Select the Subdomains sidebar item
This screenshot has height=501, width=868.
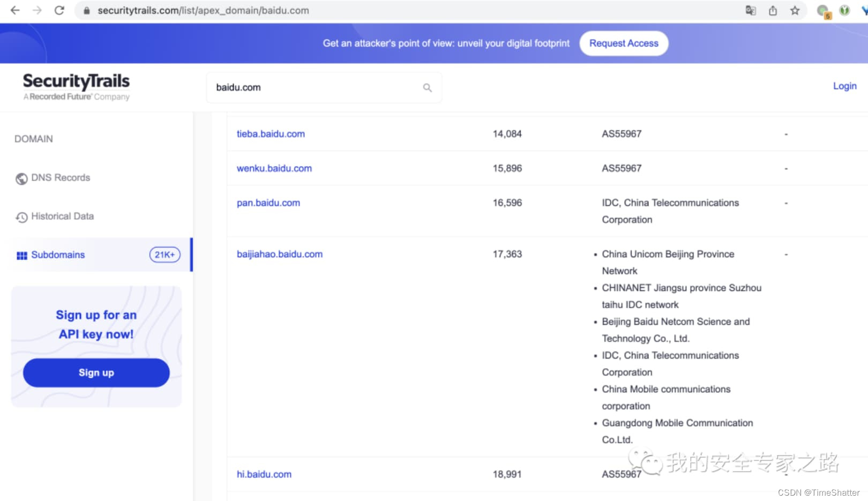[96, 255]
